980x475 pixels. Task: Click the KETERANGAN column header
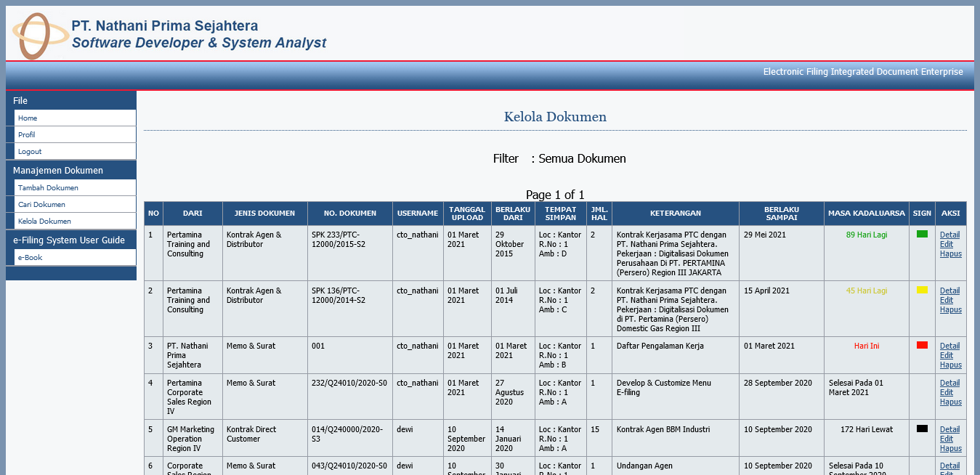[676, 214]
